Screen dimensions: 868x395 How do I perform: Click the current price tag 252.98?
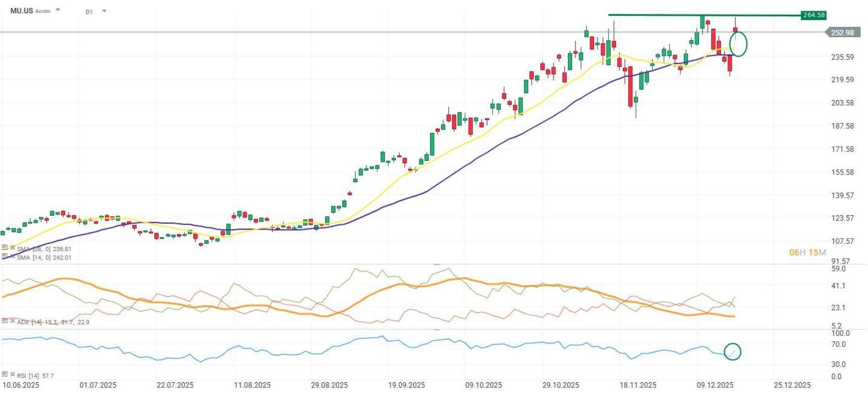point(842,33)
